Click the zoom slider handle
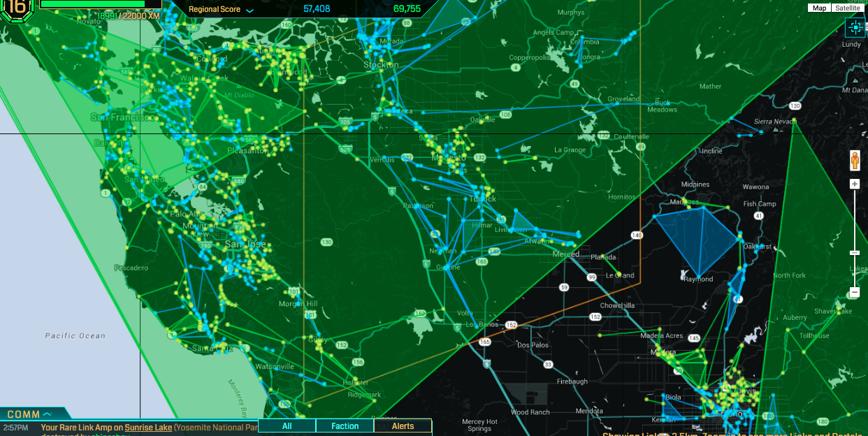 pyautogui.click(x=855, y=252)
